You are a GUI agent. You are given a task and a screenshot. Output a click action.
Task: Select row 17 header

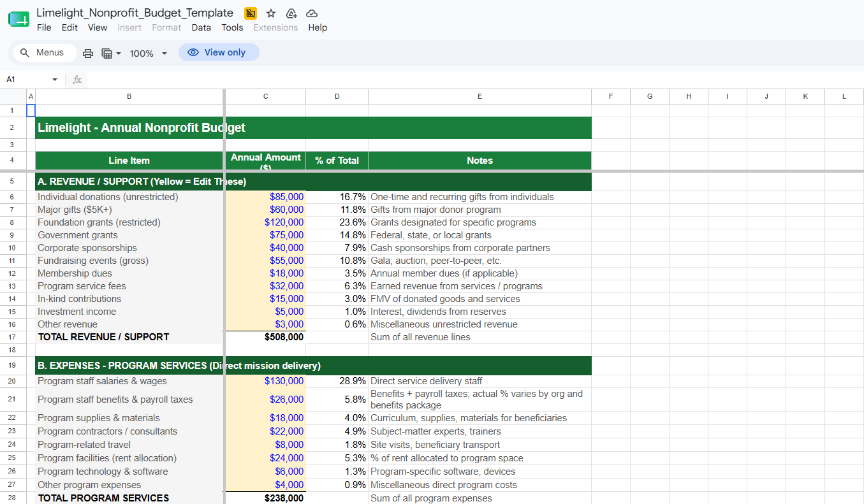[13, 337]
